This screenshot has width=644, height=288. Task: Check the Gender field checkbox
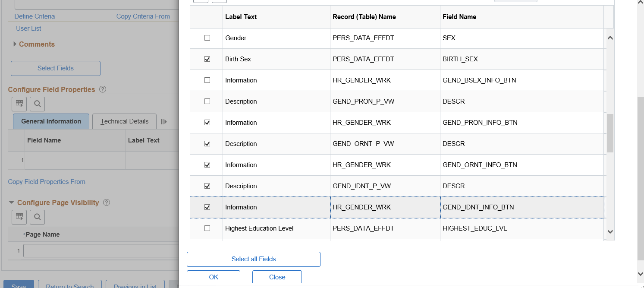coord(207,38)
